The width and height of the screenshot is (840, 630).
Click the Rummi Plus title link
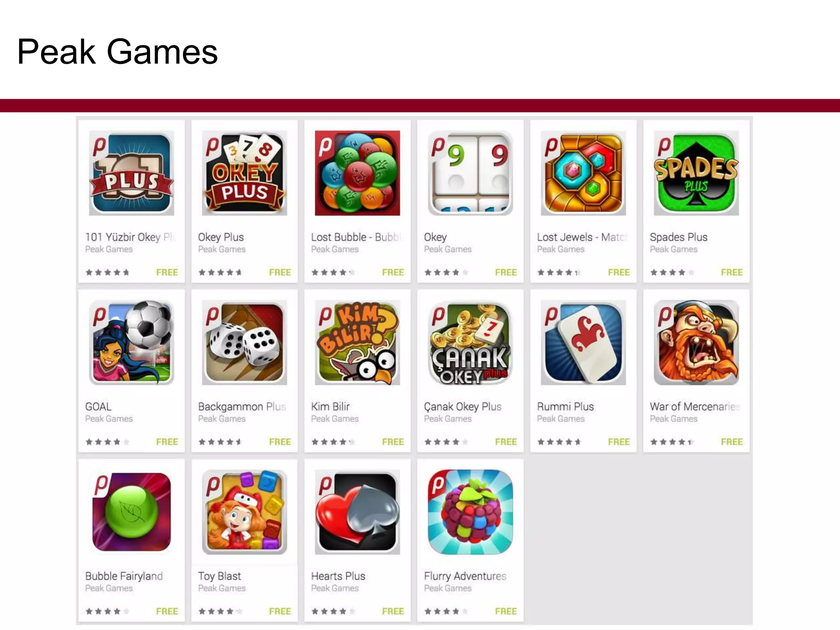pyautogui.click(x=565, y=406)
